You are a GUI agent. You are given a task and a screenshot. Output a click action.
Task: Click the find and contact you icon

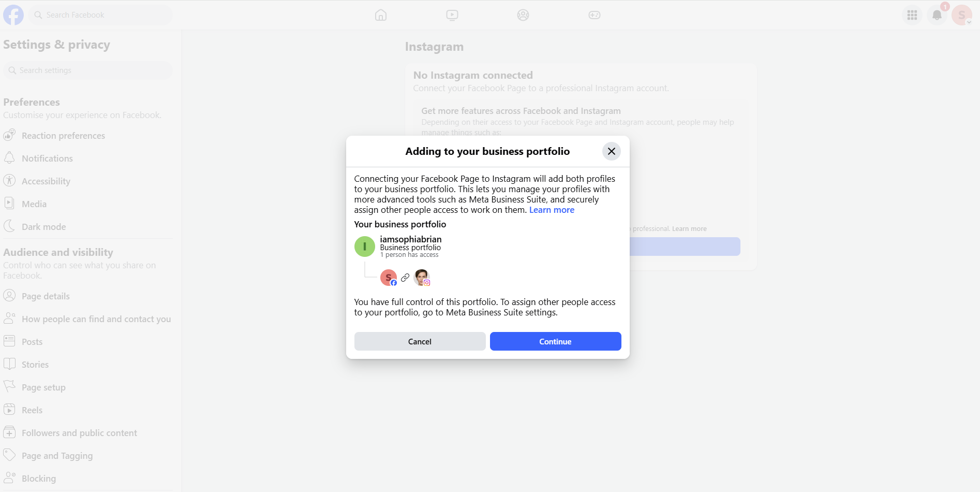coord(9,318)
